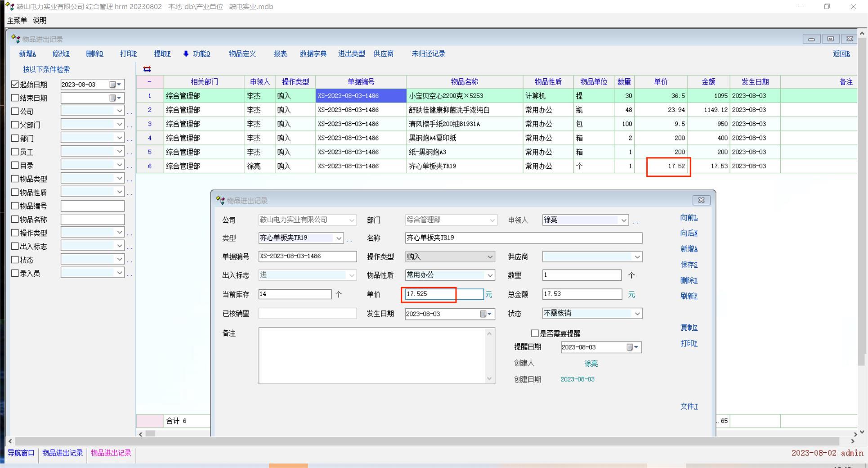The image size is (868, 468).
Task: Restore the inner 物品进出记录 window
Action: (x=830, y=39)
